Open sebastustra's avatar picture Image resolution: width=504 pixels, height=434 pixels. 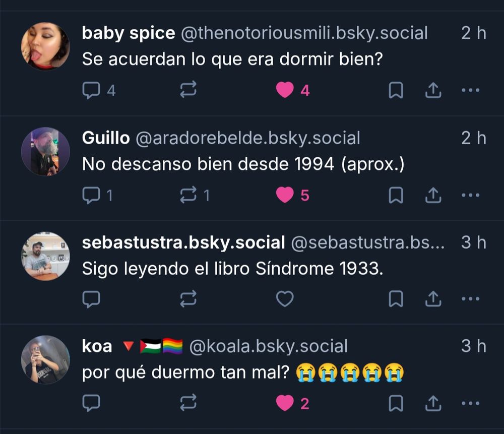(45, 256)
